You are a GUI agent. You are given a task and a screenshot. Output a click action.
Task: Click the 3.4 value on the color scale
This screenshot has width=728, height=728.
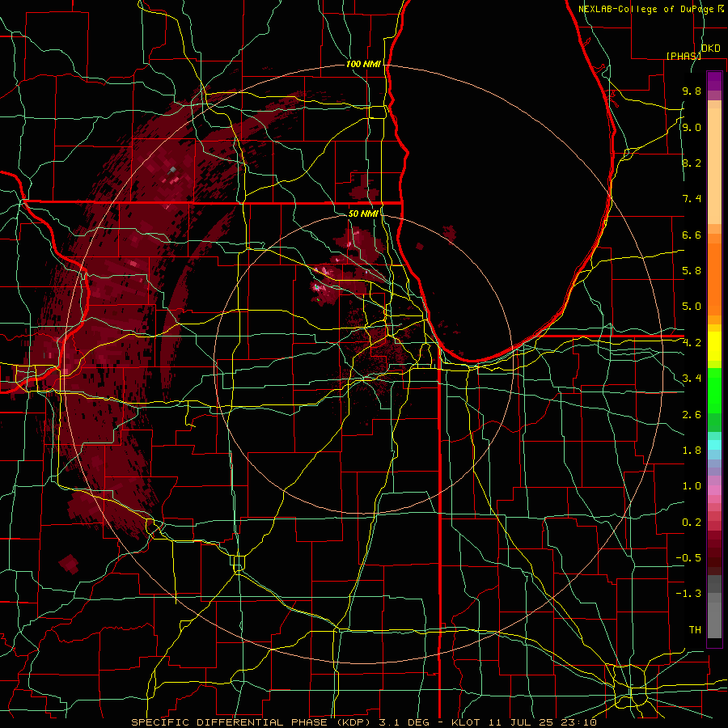tap(692, 379)
